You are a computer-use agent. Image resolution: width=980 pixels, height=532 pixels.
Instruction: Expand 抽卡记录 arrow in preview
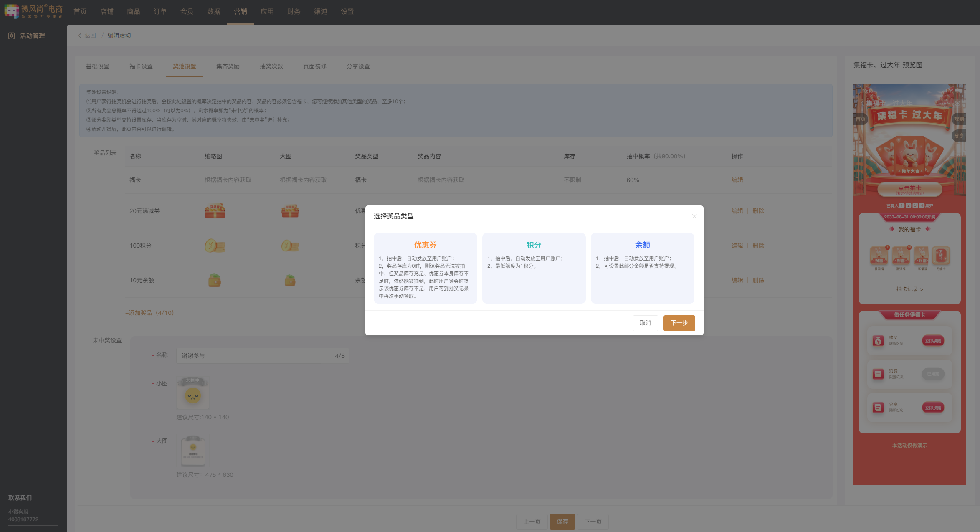coord(921,289)
